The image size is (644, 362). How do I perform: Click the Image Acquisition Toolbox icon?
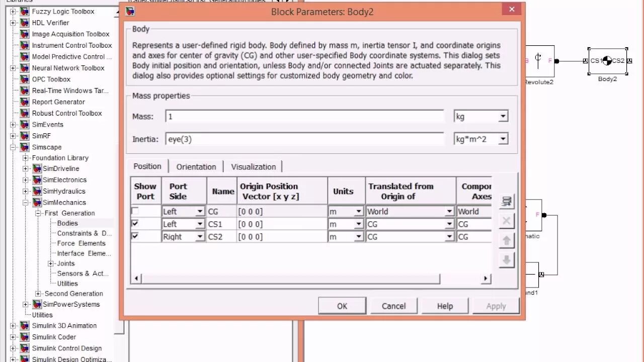(25, 34)
